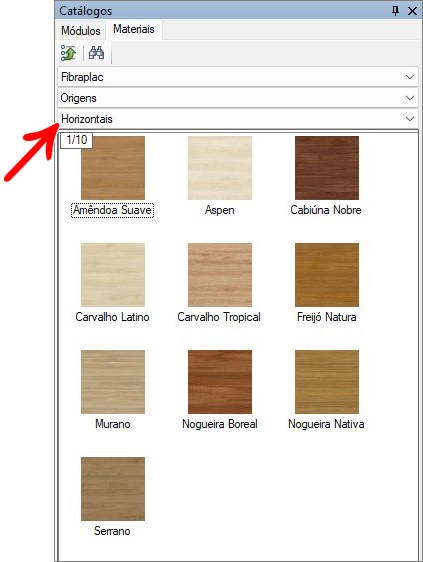Open the binoculars search tool
The height and width of the screenshot is (562, 423).
pos(96,53)
